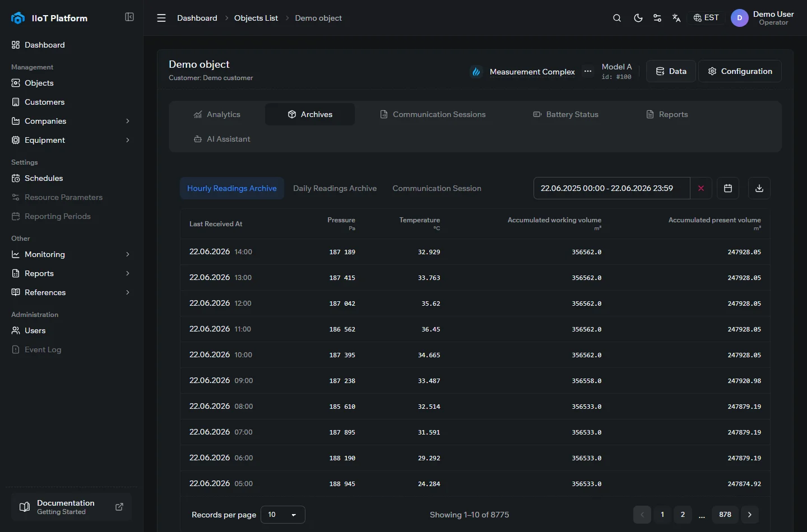Image resolution: width=807 pixels, height=532 pixels.
Task: Switch to the Analytics tab
Action: (x=217, y=114)
